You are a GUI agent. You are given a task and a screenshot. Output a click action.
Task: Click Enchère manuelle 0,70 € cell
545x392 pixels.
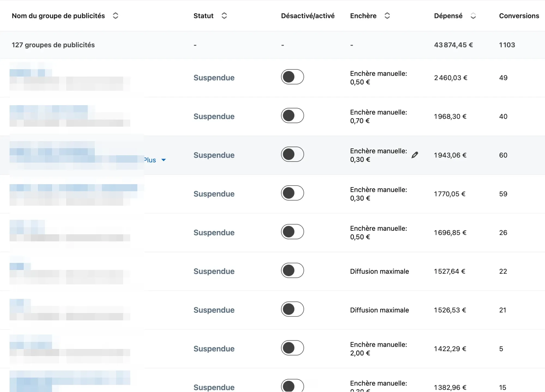[379, 116]
